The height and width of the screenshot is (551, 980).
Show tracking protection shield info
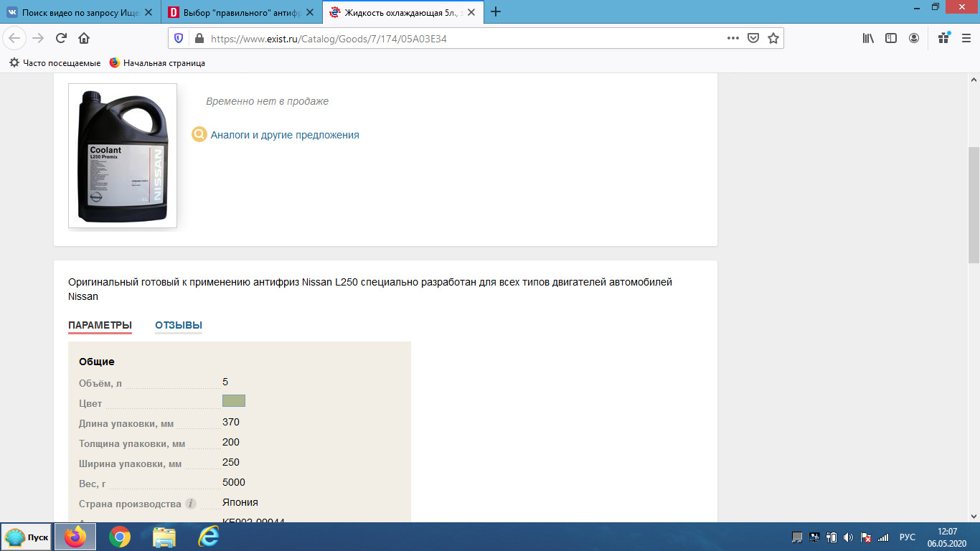179,38
